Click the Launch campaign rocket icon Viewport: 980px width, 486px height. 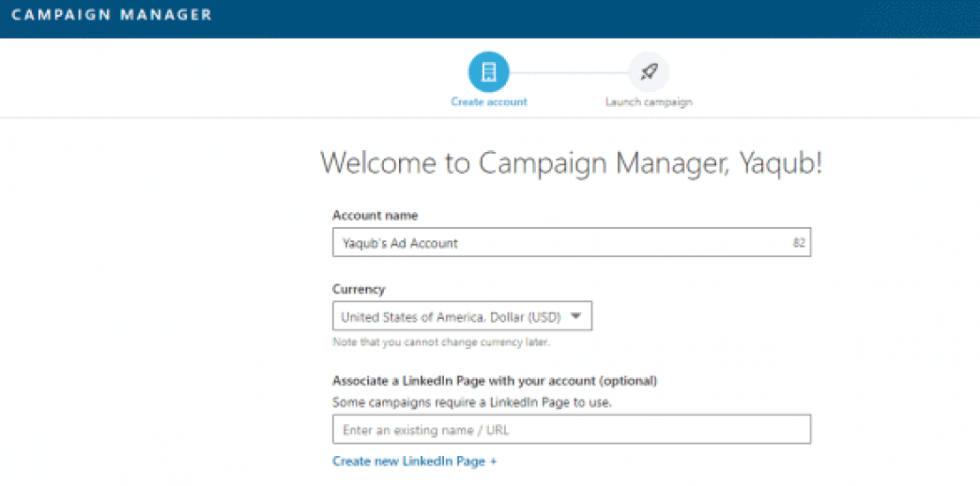(x=648, y=72)
